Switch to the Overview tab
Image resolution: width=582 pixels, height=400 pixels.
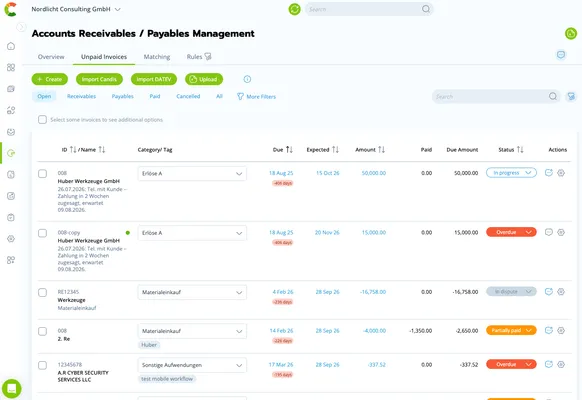point(51,57)
